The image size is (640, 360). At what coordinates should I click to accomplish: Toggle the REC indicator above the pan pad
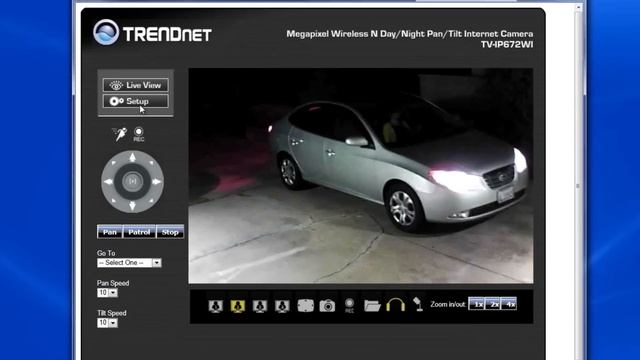[x=139, y=134]
